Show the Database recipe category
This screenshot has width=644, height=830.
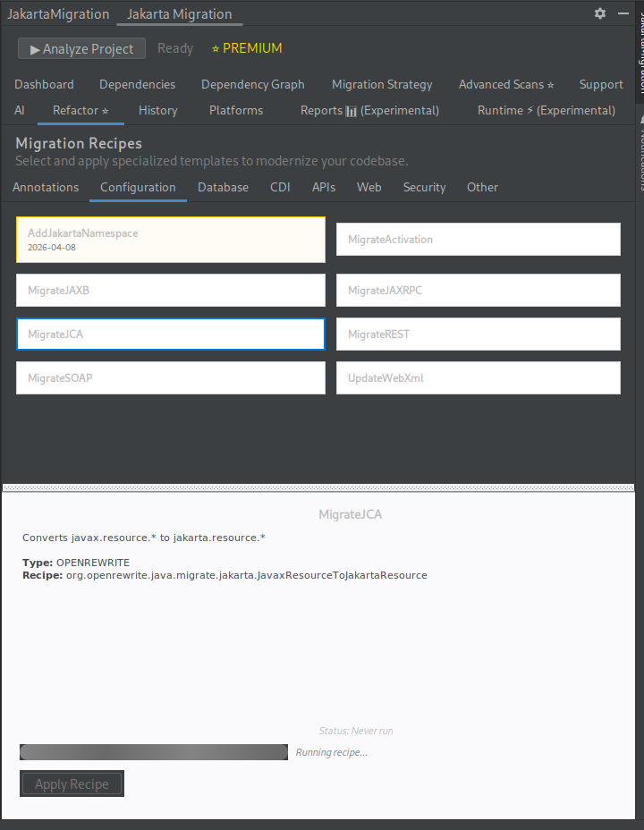point(223,188)
